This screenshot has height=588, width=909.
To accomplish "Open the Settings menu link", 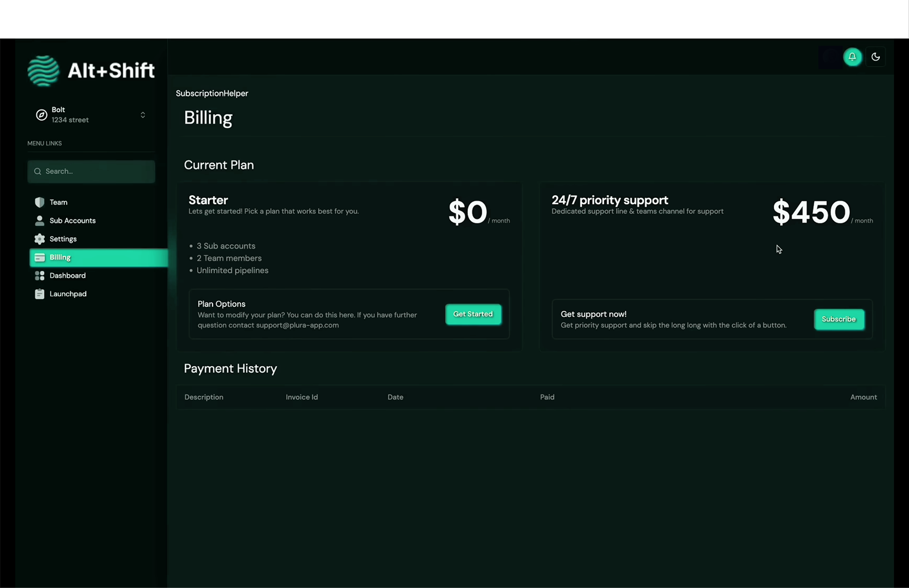I will tap(63, 239).
